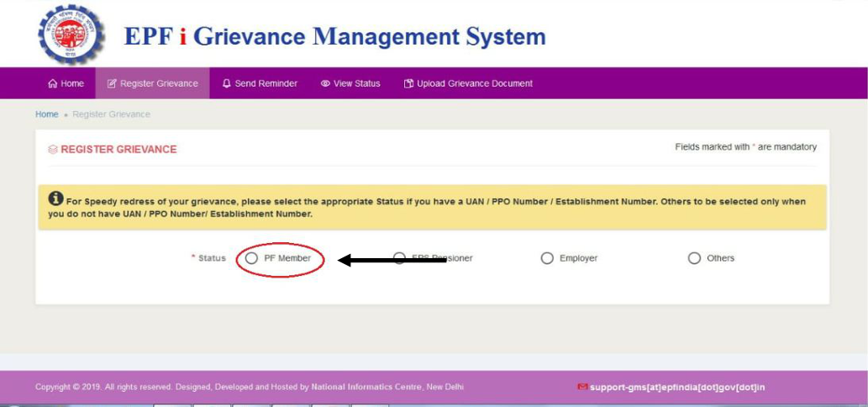868x407 pixels.
Task: Open the Register Grievance navigation tab
Action: [152, 84]
